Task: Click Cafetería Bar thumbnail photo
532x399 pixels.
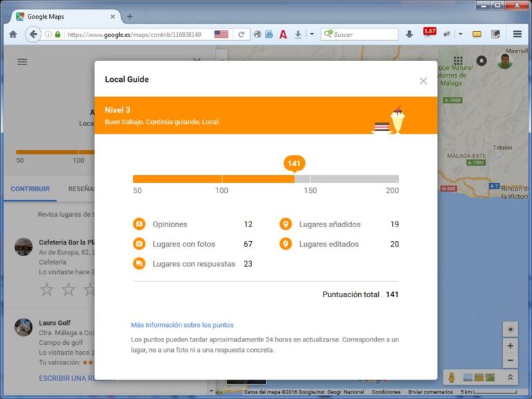Action: (x=24, y=247)
